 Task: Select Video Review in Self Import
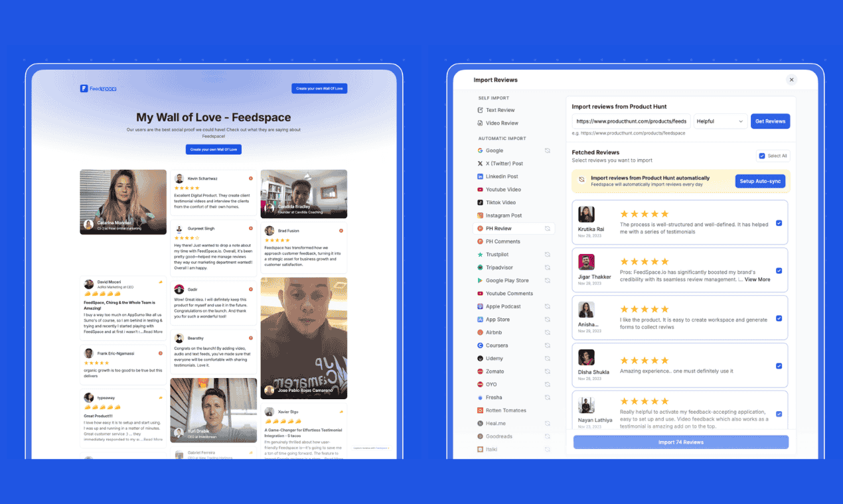tap(501, 123)
